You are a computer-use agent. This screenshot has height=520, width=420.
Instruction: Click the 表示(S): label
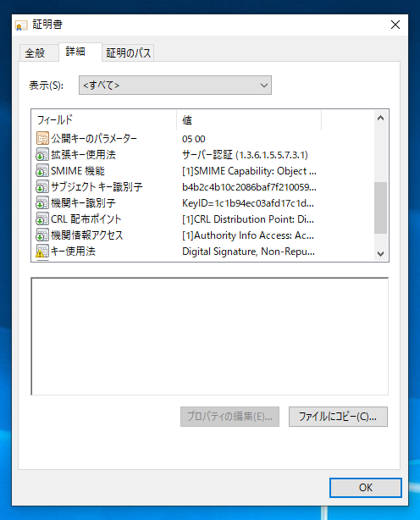46,86
